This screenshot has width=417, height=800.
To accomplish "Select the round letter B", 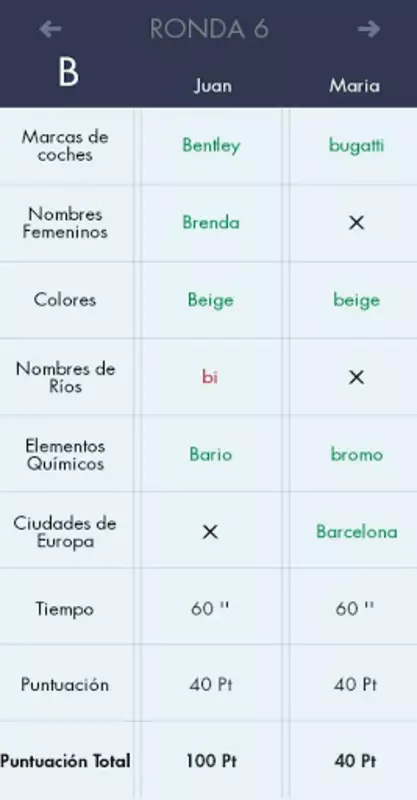I will pyautogui.click(x=68, y=72).
